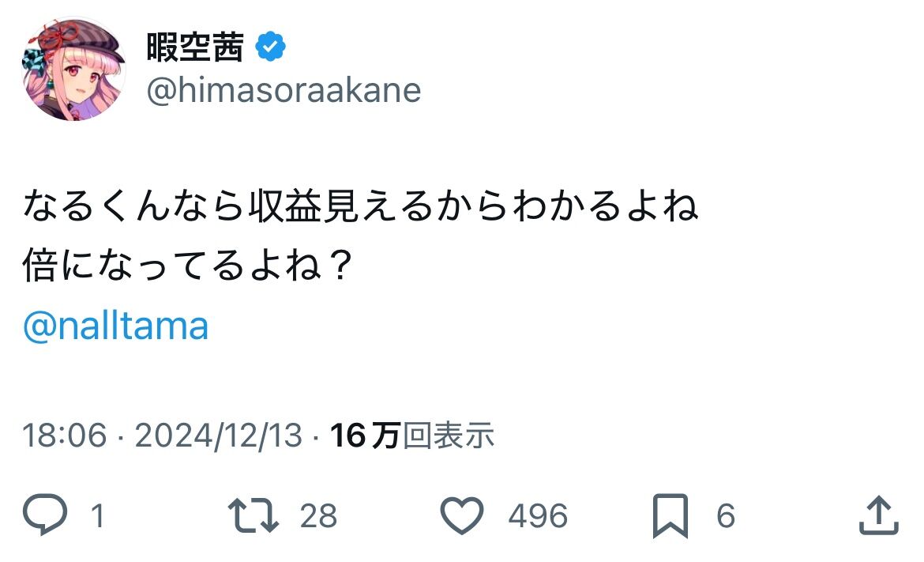
Task: Click the 18:06 timestamp
Action: (65, 435)
